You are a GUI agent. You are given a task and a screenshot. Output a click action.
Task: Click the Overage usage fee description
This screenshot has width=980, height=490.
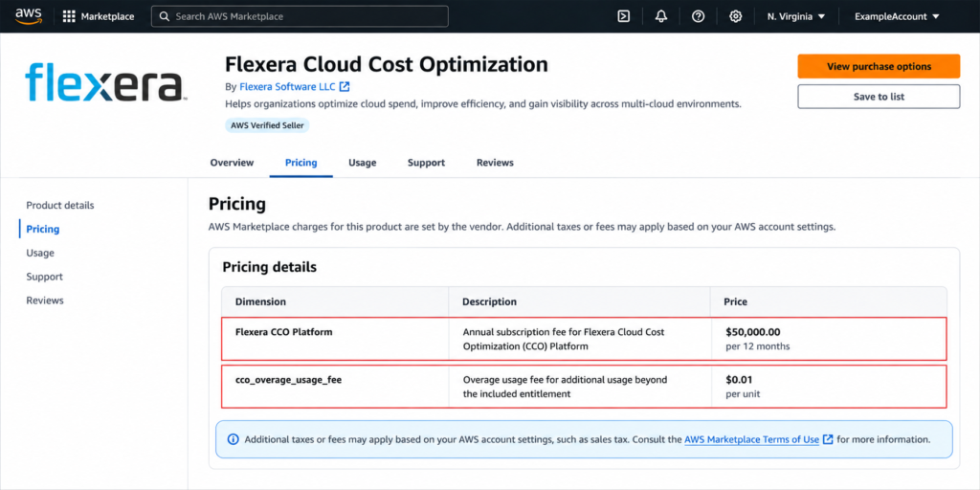566,387
